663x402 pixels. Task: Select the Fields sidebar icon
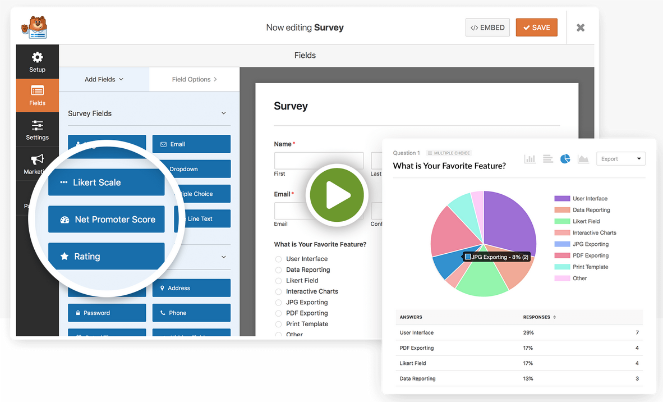click(x=37, y=96)
